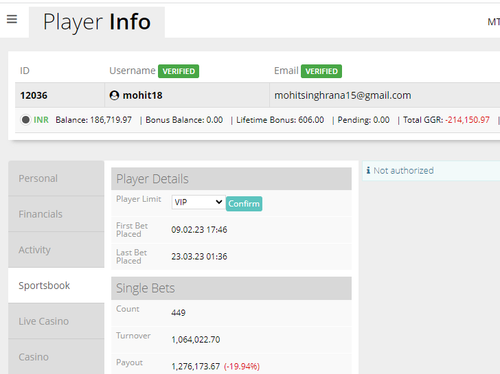The width and height of the screenshot is (500, 374).
Task: Confirm the player limit change
Action: click(244, 204)
